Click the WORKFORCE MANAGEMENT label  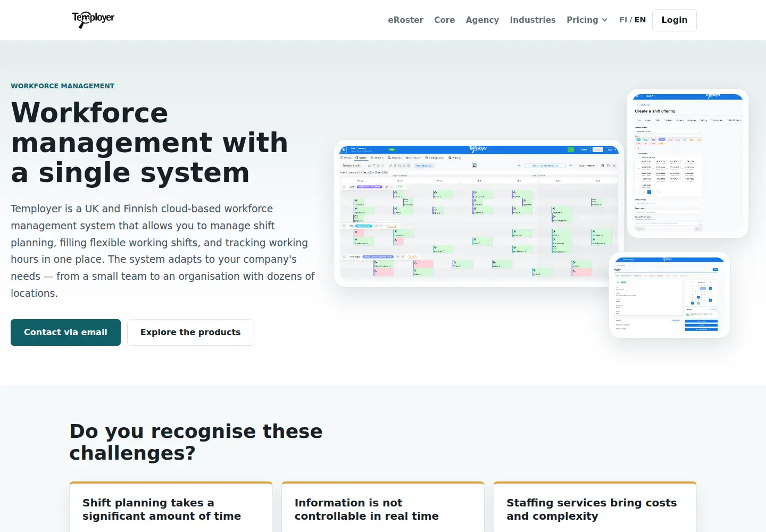62,86
